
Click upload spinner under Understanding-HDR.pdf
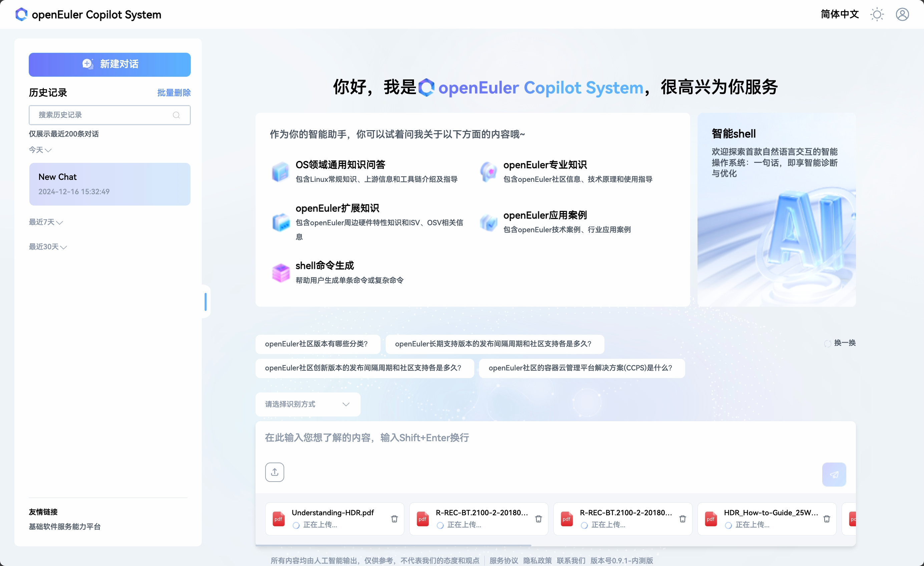(x=296, y=526)
